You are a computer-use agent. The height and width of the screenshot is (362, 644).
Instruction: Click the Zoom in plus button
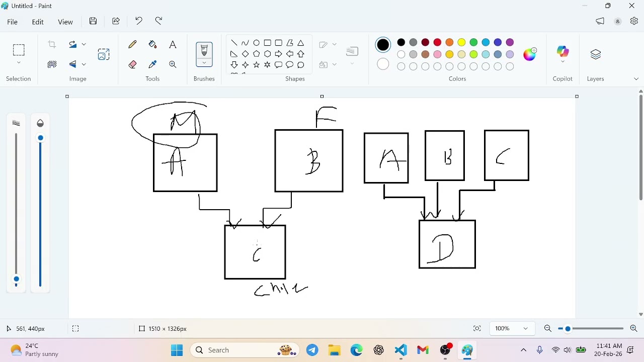coord(634,329)
